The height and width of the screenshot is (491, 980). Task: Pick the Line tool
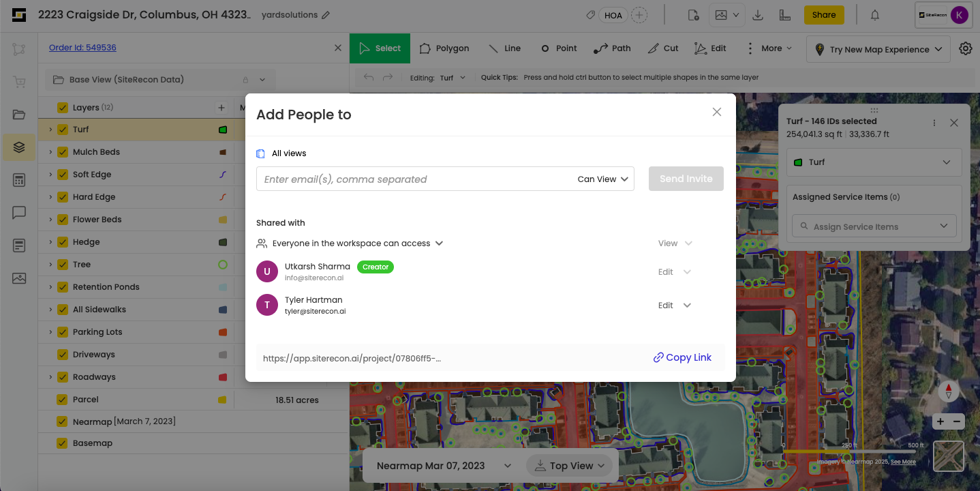click(504, 48)
